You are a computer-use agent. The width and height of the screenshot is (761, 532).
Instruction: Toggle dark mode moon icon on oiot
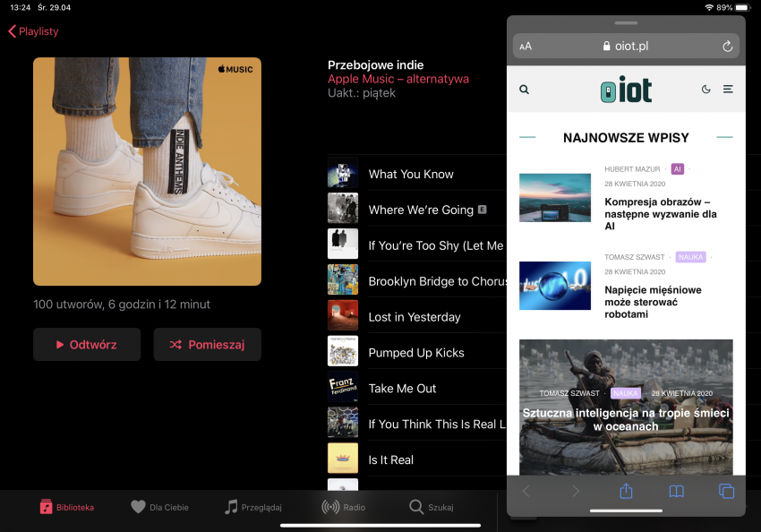[x=706, y=90]
